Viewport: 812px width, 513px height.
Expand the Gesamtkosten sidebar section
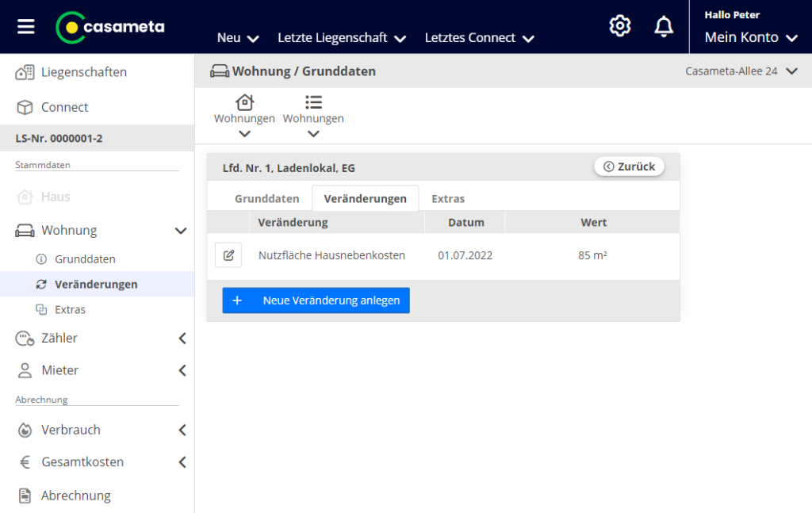tap(182, 462)
